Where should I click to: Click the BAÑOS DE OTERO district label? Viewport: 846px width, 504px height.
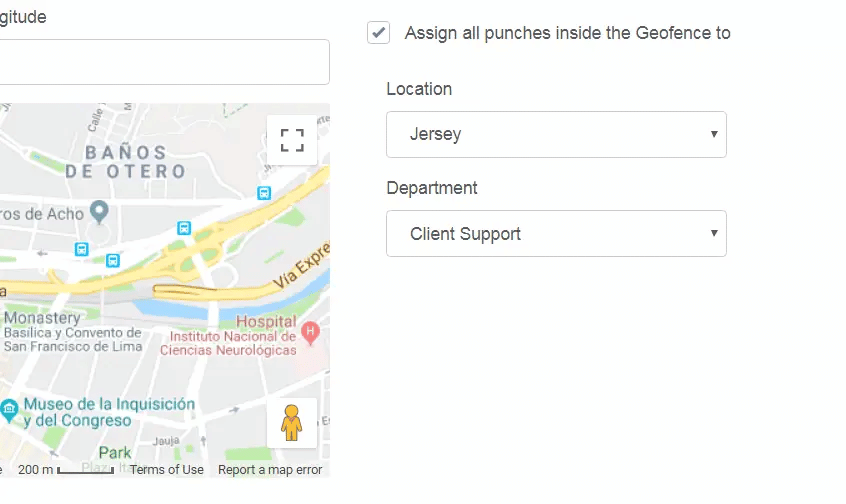(126, 162)
